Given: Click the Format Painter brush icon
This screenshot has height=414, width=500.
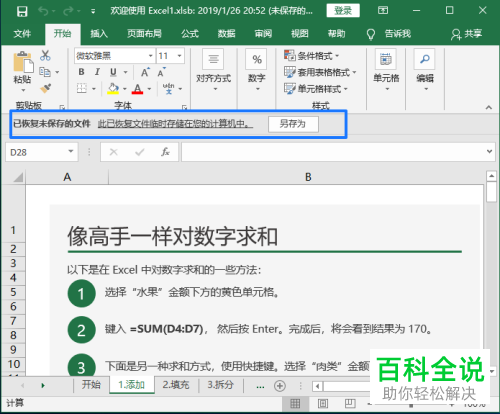Looking at the screenshot, I should [x=45, y=88].
